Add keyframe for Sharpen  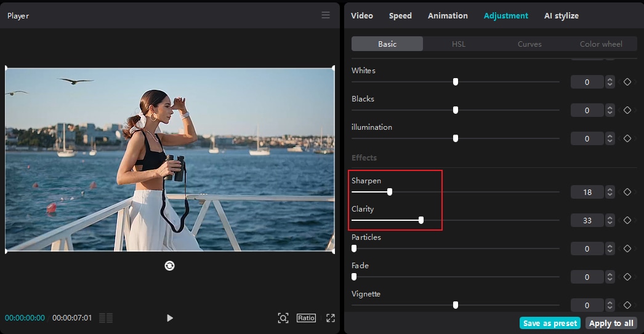pyautogui.click(x=627, y=192)
